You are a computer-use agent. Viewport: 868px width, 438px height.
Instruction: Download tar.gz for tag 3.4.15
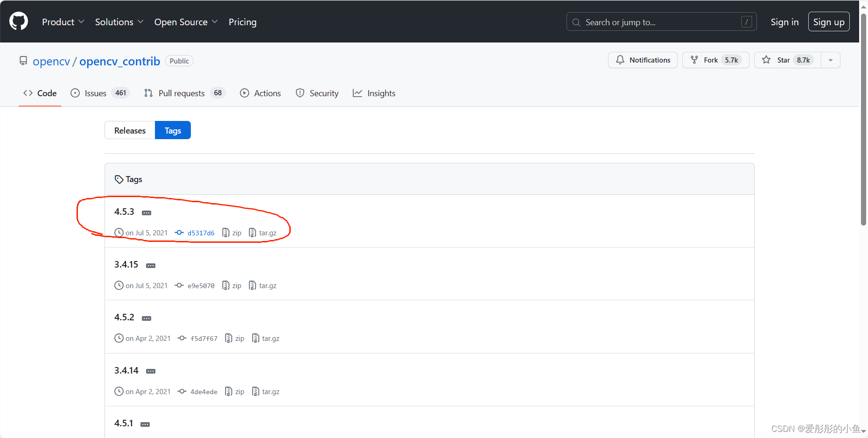pos(263,286)
